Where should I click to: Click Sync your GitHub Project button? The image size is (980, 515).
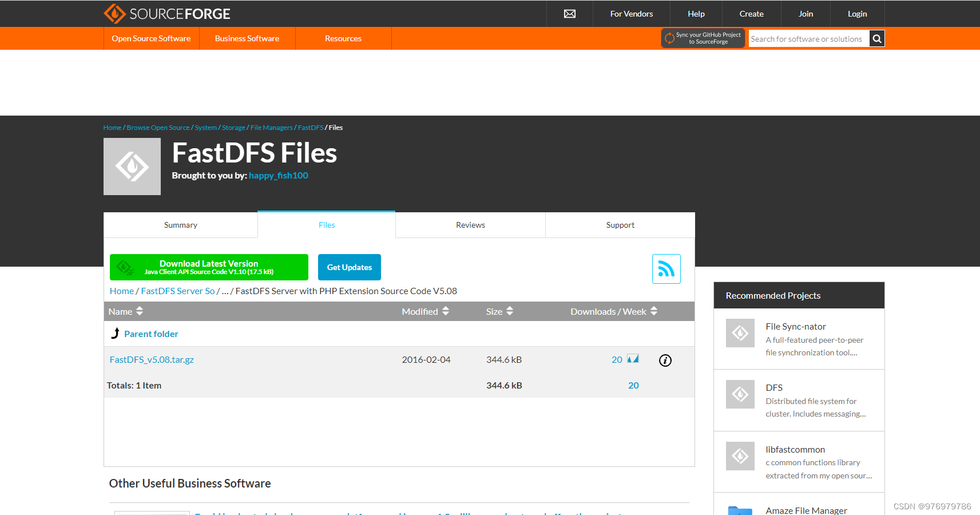[x=703, y=38]
